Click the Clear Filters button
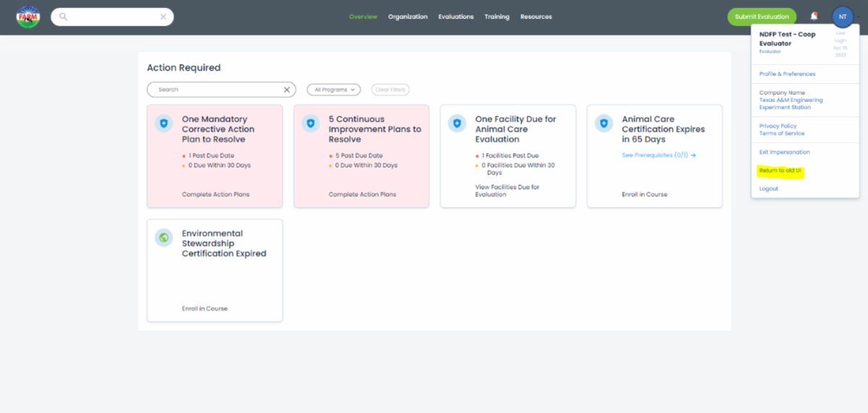Viewport: 868px width, 413px height. pyautogui.click(x=390, y=90)
